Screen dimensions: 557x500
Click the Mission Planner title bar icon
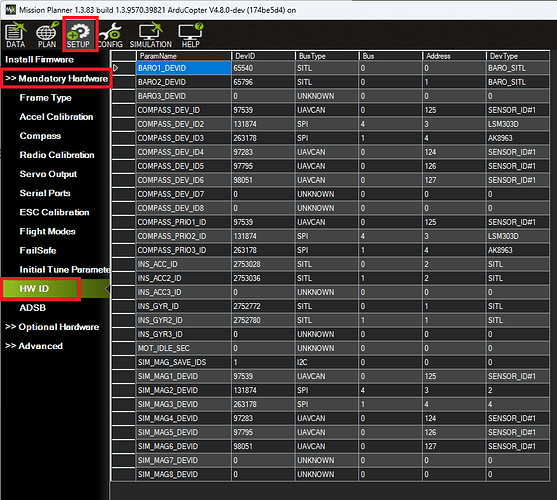11,10
